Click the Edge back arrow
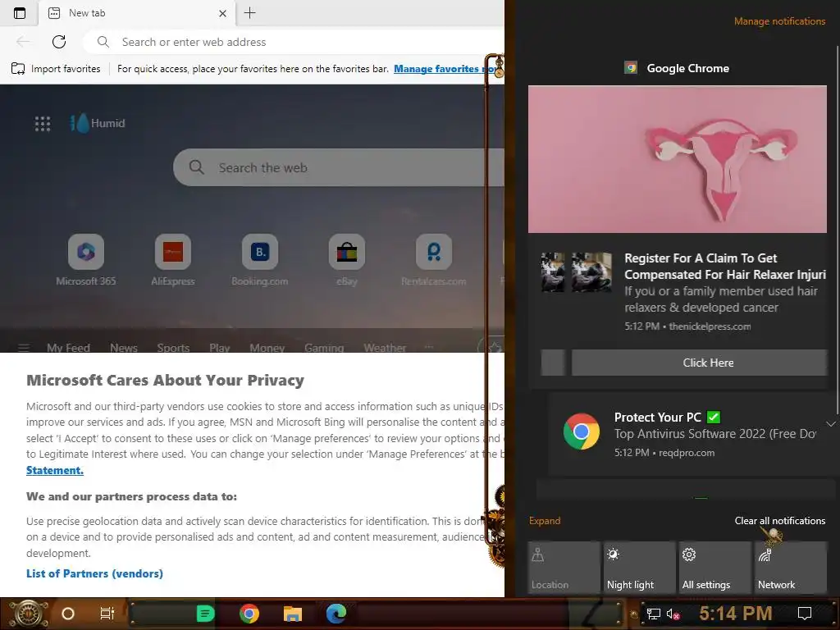 coord(23,42)
